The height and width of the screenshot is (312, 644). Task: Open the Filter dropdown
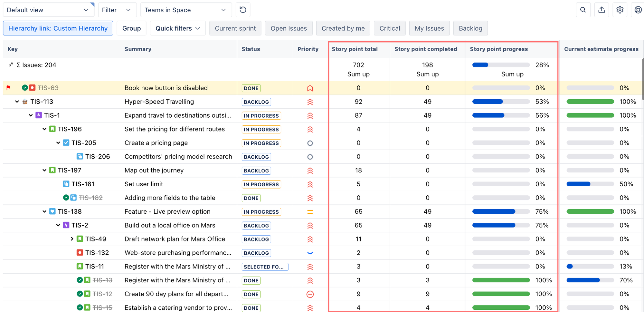click(x=117, y=10)
